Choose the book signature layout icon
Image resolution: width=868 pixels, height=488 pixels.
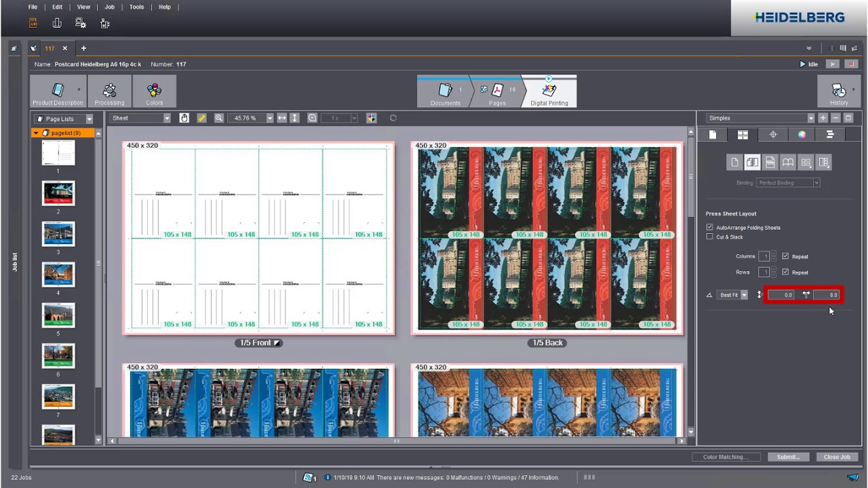pyautogui.click(x=787, y=163)
